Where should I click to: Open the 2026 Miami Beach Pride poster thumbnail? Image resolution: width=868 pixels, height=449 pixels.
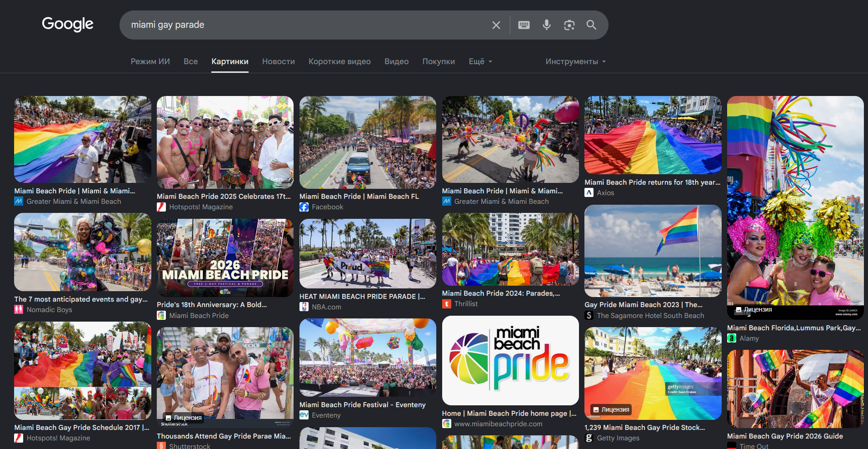click(225, 258)
